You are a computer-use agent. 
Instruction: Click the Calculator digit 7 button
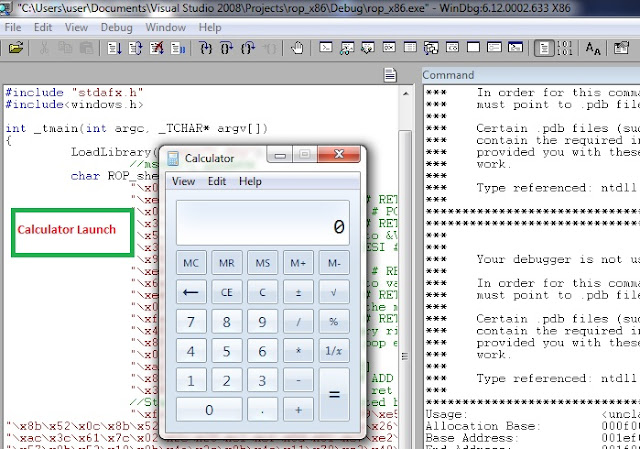[x=191, y=321]
